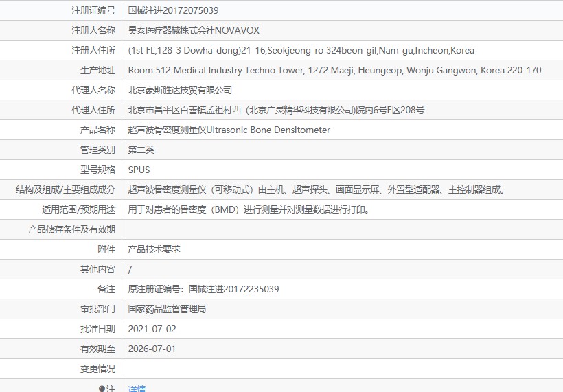Click the expiry date 2026-07-01
Image resolution: width=563 pixels, height=392 pixels.
(152, 349)
